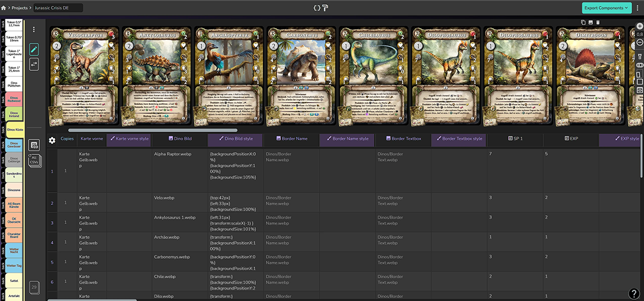Select the Ankylosaurus card preview
This screenshot has width=644, height=301.
pyautogui.click(x=156, y=76)
